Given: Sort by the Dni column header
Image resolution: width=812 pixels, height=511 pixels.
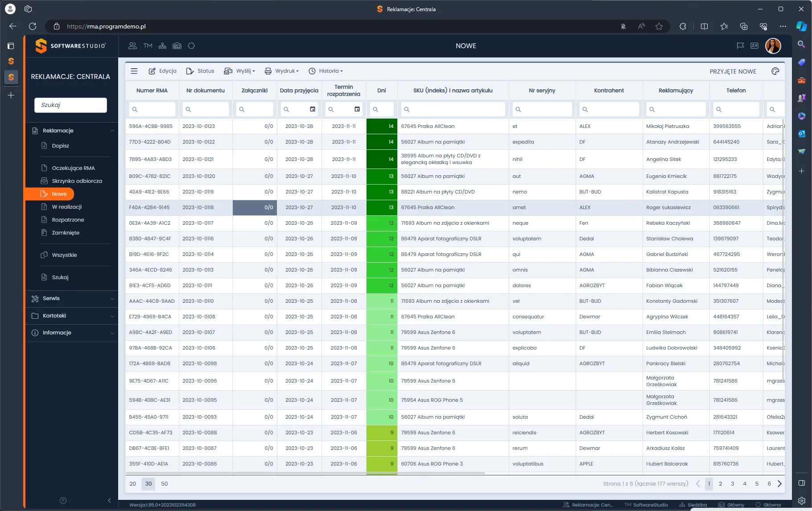Looking at the screenshot, I should [x=382, y=91].
